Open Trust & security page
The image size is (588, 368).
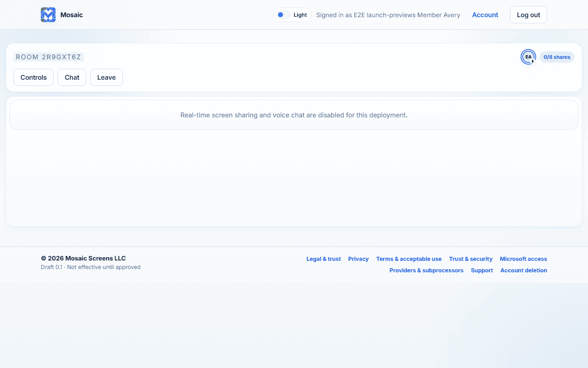tap(471, 259)
